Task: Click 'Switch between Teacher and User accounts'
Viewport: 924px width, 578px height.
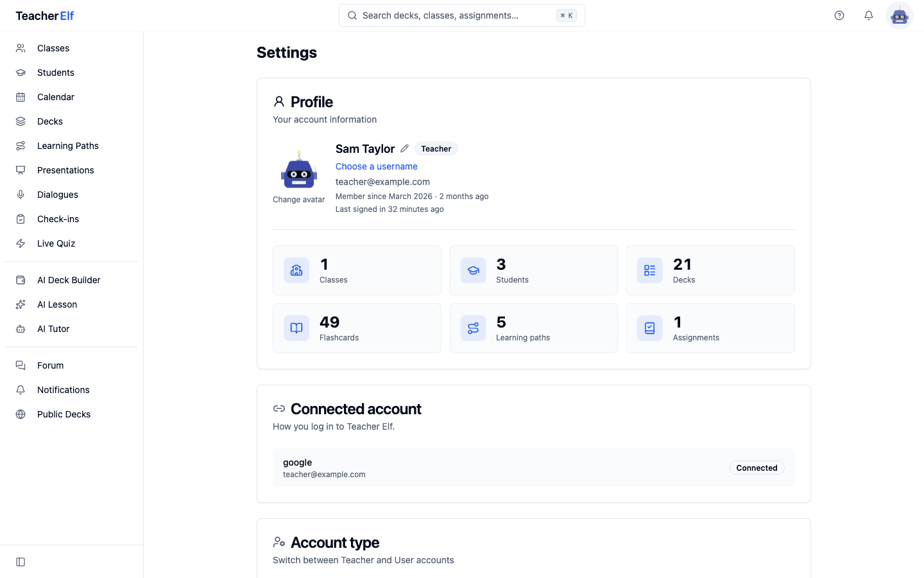Action: point(363,560)
